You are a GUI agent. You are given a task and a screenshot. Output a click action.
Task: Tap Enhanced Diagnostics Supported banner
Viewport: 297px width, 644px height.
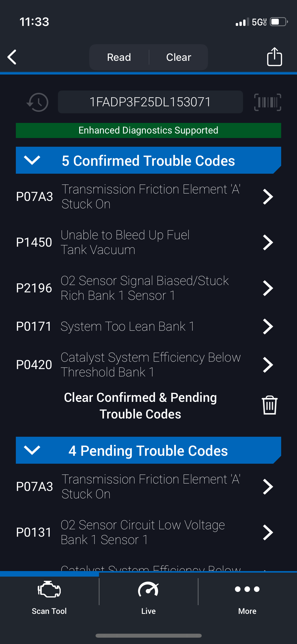pyautogui.click(x=148, y=130)
